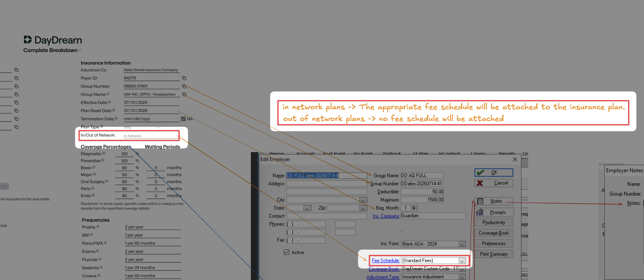Show info tooltip beside Oral Surgery
The height and width of the screenshot is (280, 644).
[107, 181]
